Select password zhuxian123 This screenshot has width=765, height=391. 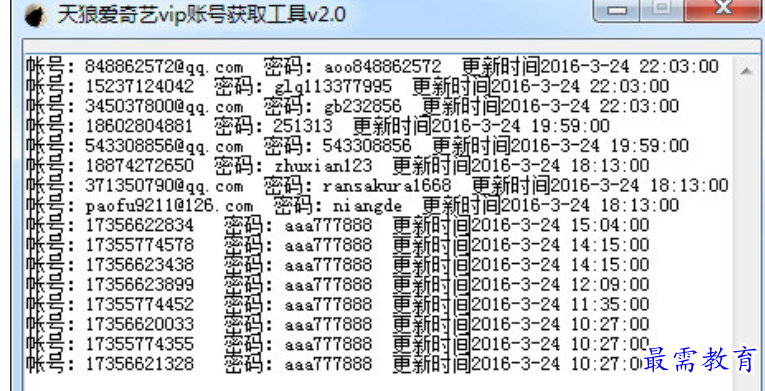point(323,165)
